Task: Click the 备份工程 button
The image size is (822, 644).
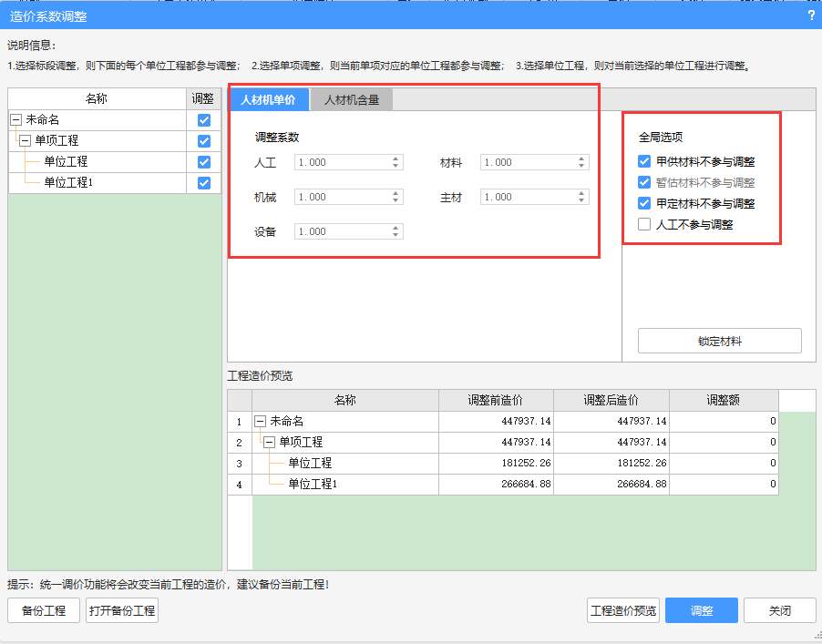Action: pyautogui.click(x=44, y=611)
